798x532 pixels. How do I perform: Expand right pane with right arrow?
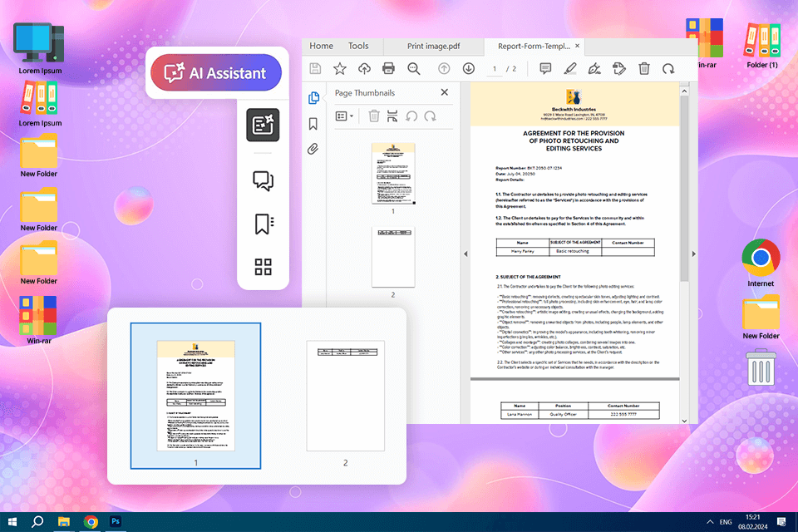coord(693,254)
